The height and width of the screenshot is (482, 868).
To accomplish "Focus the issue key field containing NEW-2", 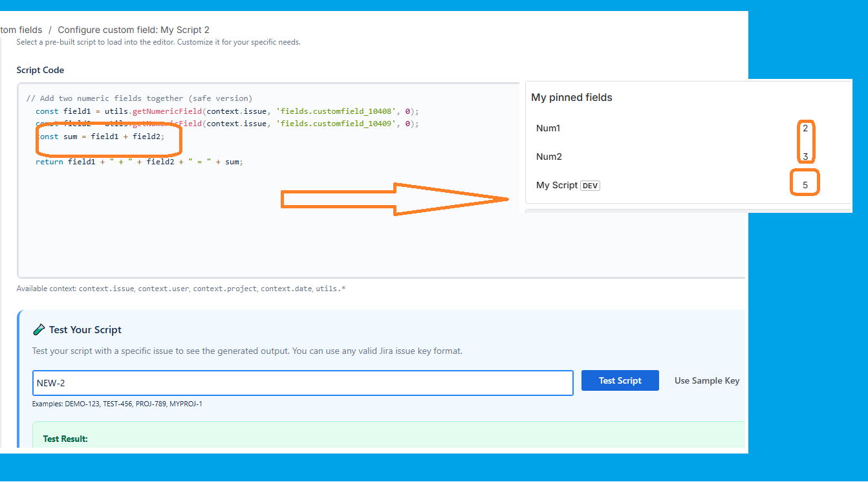I will click(x=303, y=383).
